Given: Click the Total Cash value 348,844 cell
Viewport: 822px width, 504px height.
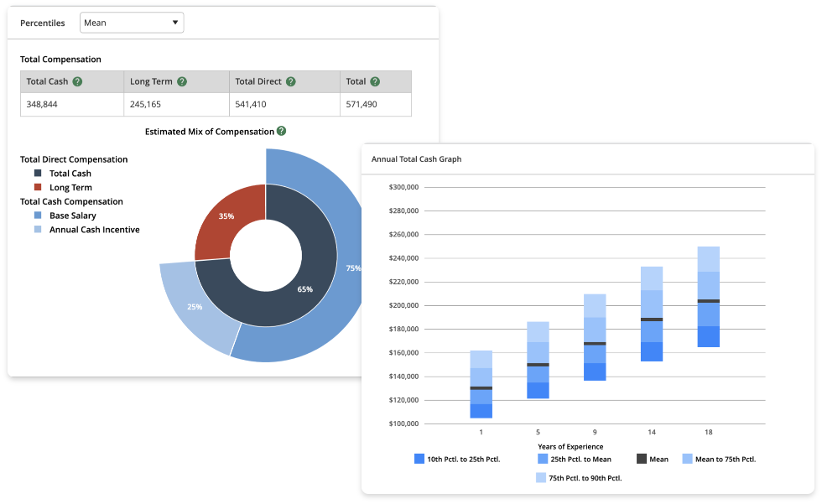Looking at the screenshot, I should tap(72, 105).
